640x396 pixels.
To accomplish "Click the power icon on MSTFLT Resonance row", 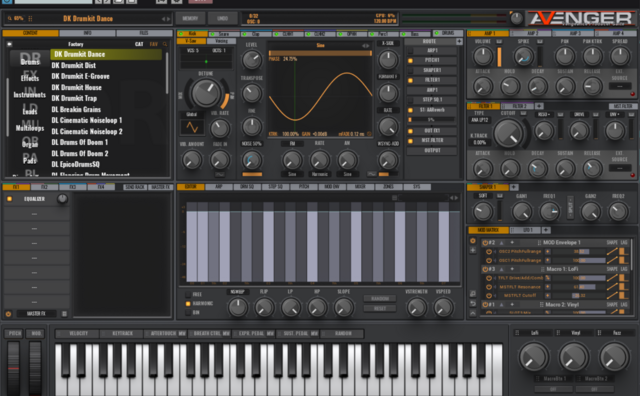I will click(489, 287).
